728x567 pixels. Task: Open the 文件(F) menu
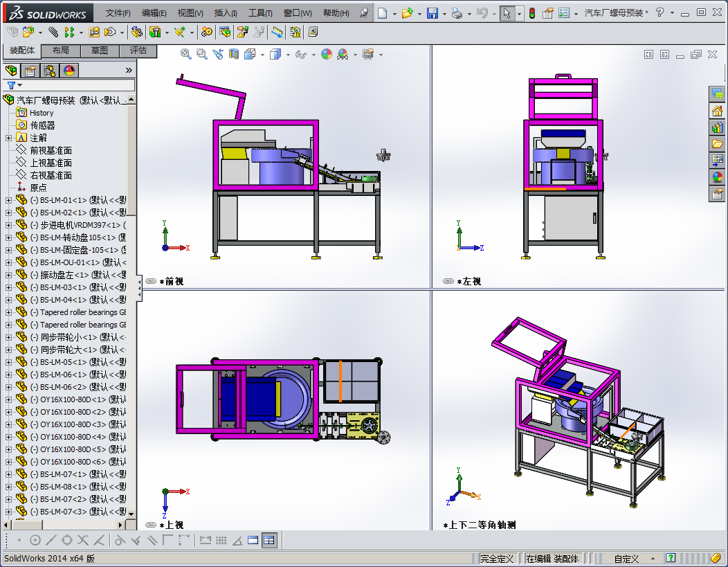(x=118, y=13)
